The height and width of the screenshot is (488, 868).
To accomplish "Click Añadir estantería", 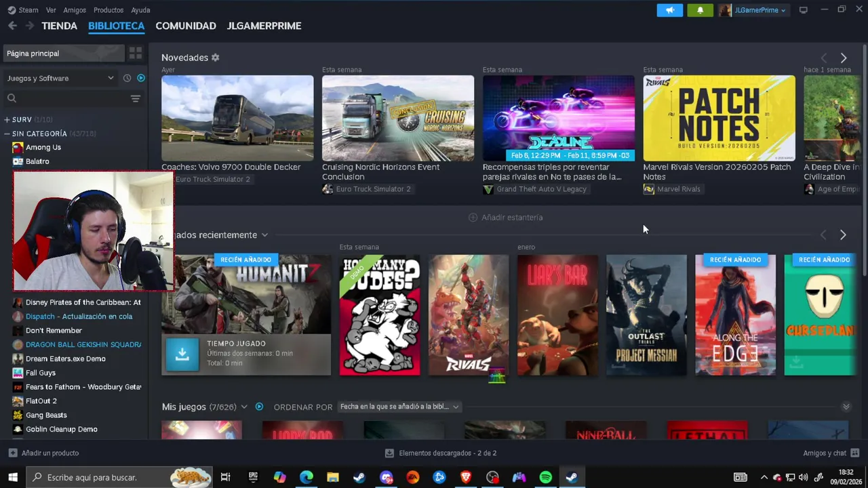I will (506, 218).
